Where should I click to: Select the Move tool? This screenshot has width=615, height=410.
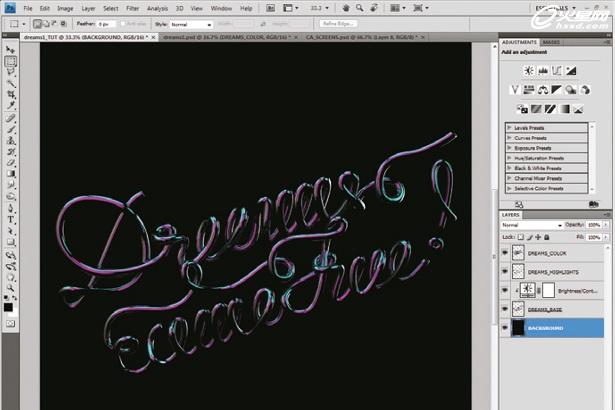point(11,50)
